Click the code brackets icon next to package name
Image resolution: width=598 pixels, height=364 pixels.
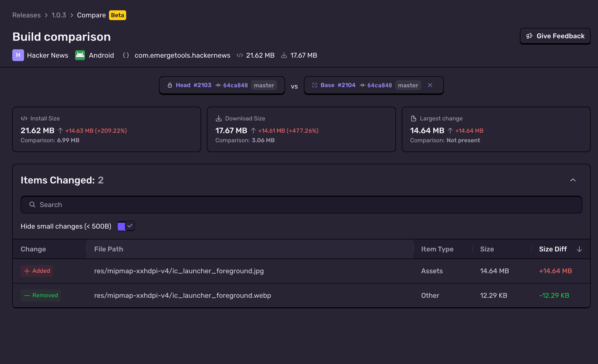(126, 55)
